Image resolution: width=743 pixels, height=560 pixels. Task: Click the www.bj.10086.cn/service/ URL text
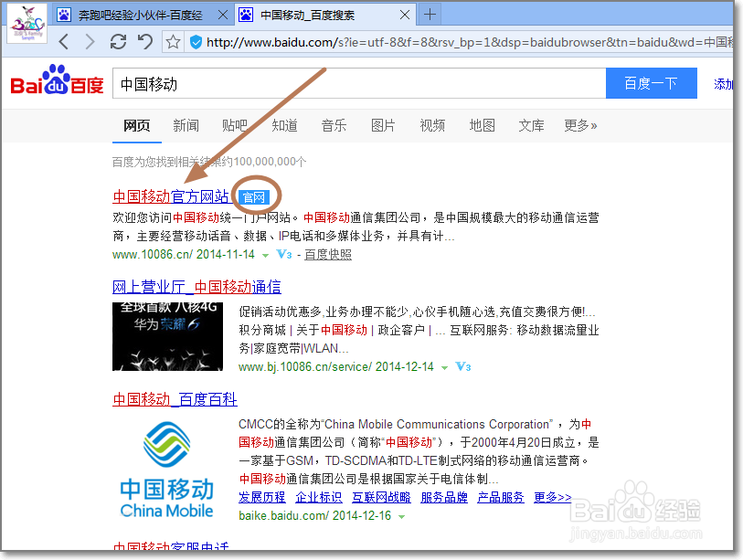point(305,366)
